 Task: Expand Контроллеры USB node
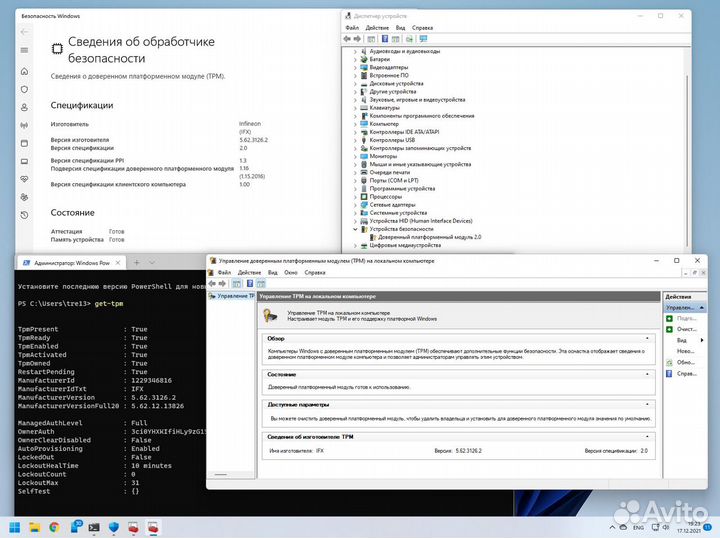coord(355,140)
